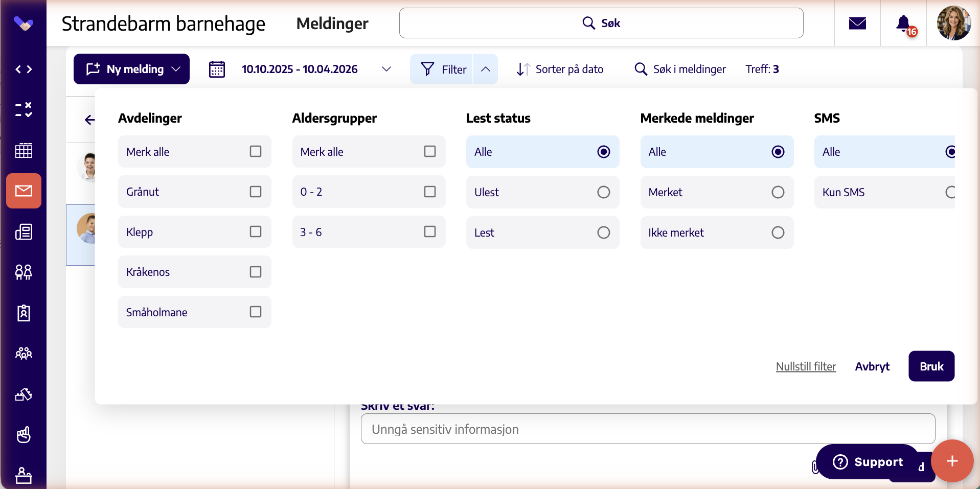
Task: Collapse filter panel with the up chevron
Action: [x=486, y=69]
